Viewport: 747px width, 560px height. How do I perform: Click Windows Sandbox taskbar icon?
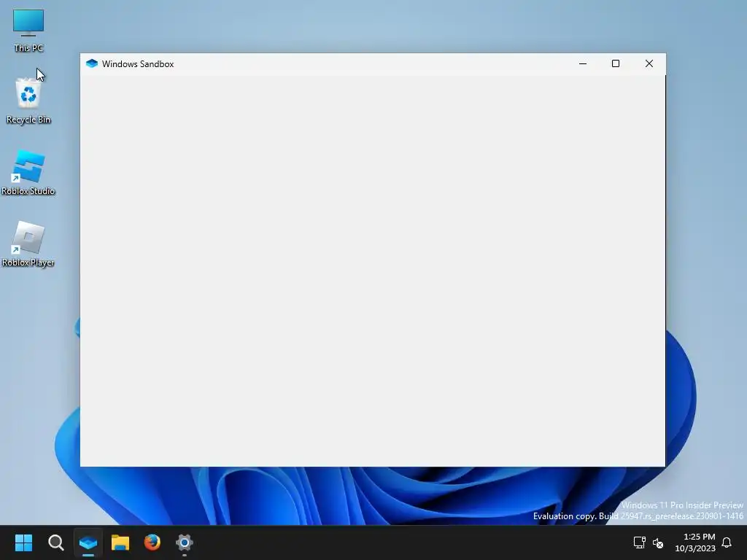(x=88, y=542)
